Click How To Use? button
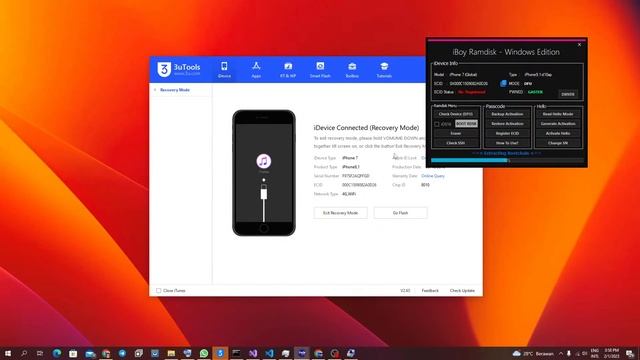 pos(507,143)
